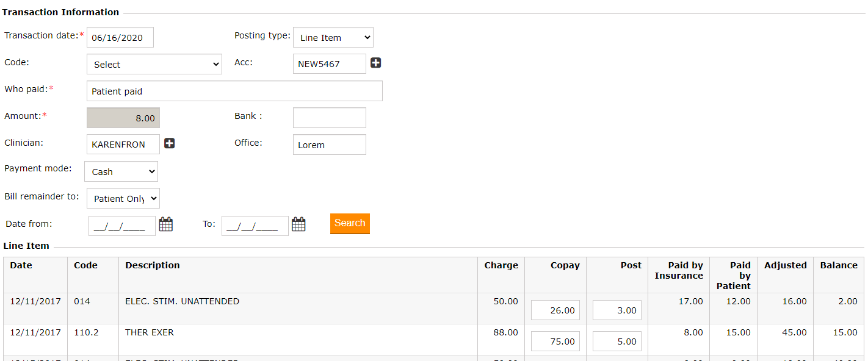868x361 pixels.
Task: Click the To date text input
Action: pos(255,226)
